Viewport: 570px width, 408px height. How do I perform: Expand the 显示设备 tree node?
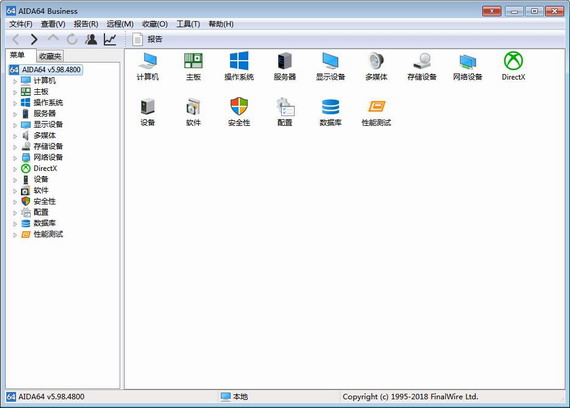click(x=15, y=125)
